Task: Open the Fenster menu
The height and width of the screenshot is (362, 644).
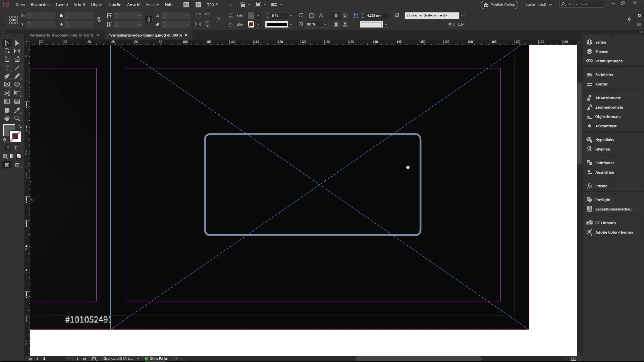Action: [x=153, y=5]
